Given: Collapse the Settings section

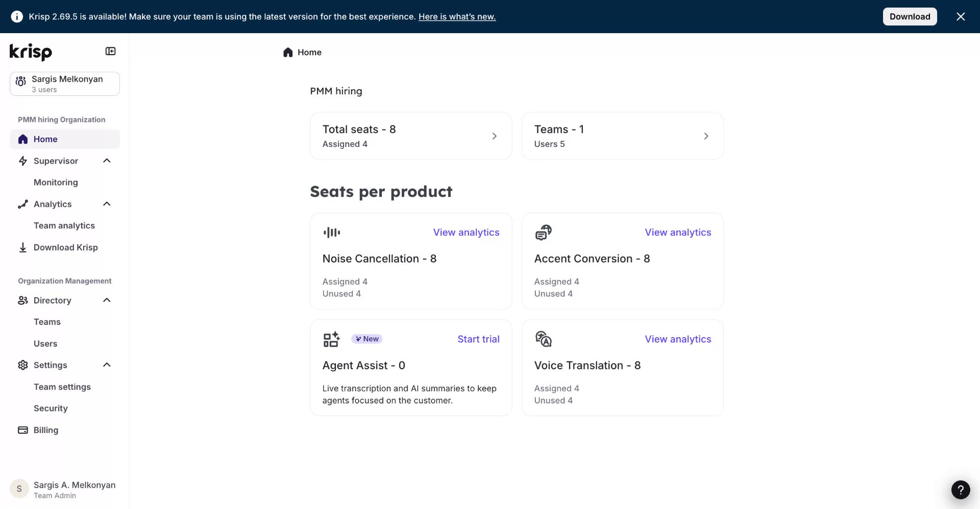Looking at the screenshot, I should (107, 365).
